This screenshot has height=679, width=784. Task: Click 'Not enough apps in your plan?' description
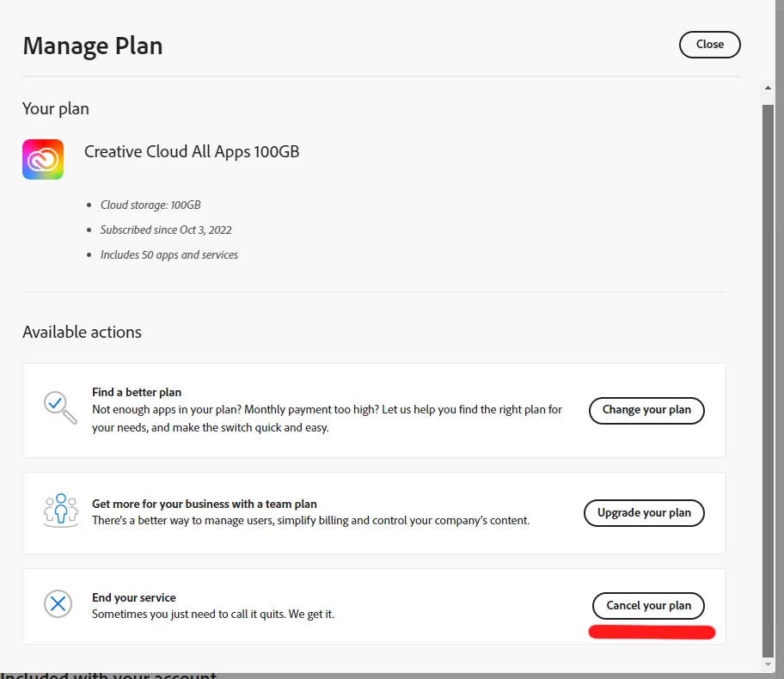tap(327, 419)
